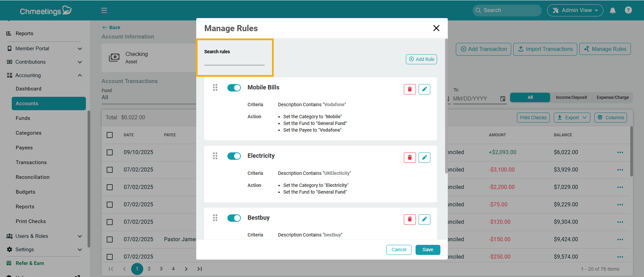
Task: Open the help question mark icon
Action: (x=628, y=10)
